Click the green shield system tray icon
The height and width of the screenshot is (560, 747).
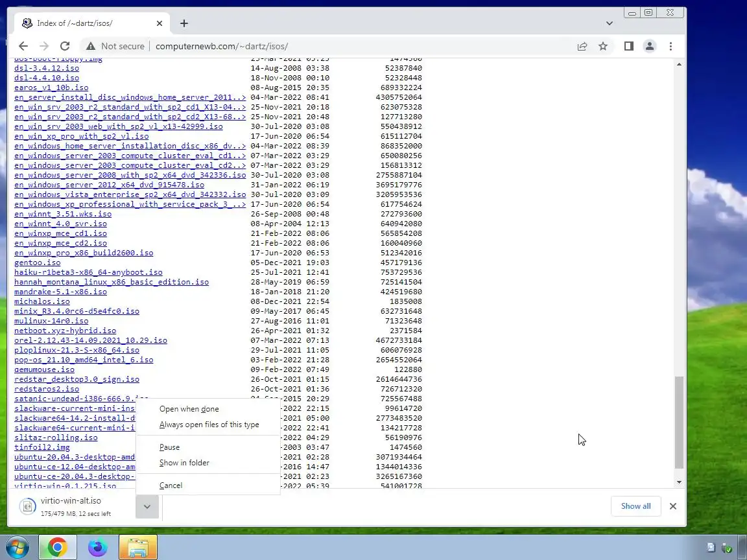tap(726, 548)
